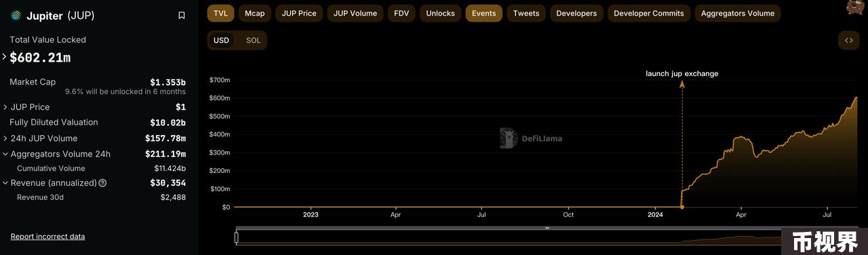Click the llama avatar icon in the top corner
This screenshot has height=255, width=868.
tap(856, 7)
